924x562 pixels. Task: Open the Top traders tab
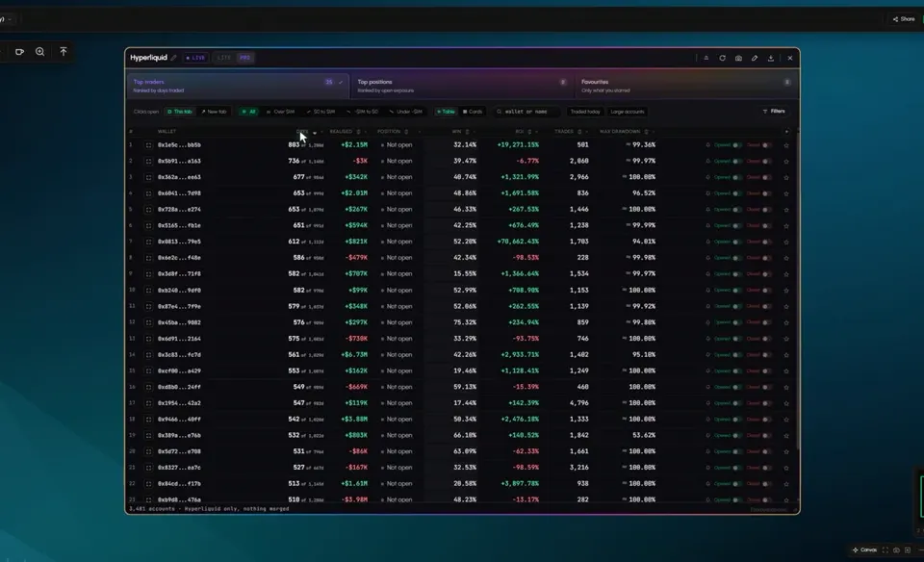coord(238,86)
